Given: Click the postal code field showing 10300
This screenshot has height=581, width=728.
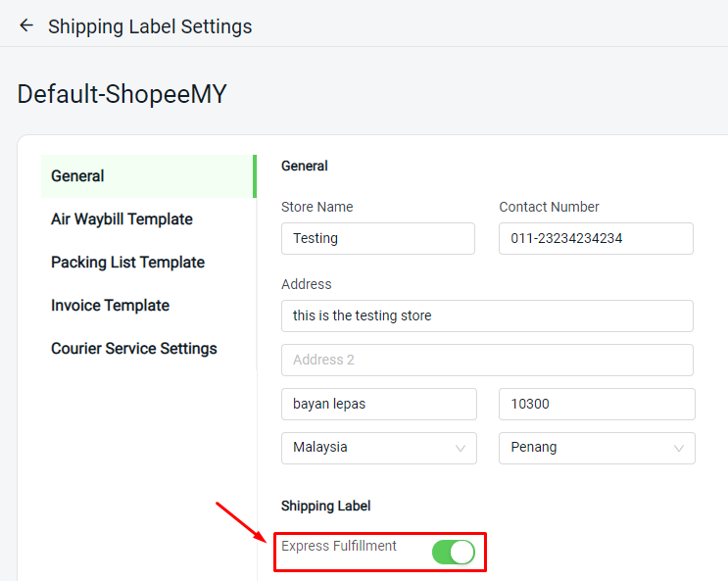Looking at the screenshot, I should tap(597, 404).
